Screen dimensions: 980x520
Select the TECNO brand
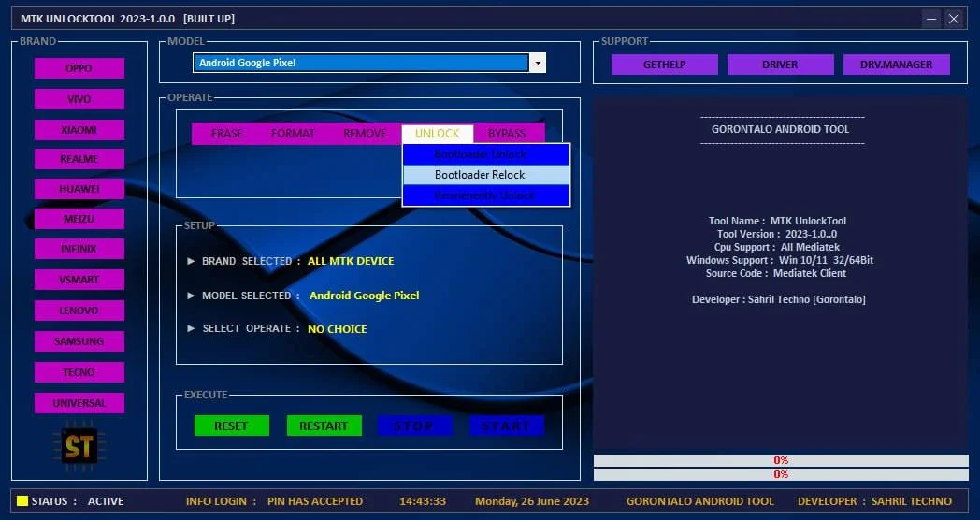(79, 372)
